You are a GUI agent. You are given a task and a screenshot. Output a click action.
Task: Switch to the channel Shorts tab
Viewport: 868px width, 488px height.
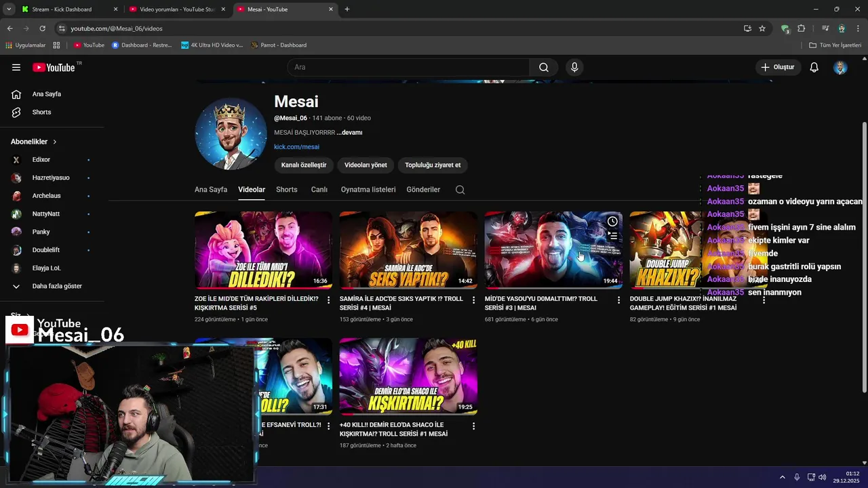287,190
